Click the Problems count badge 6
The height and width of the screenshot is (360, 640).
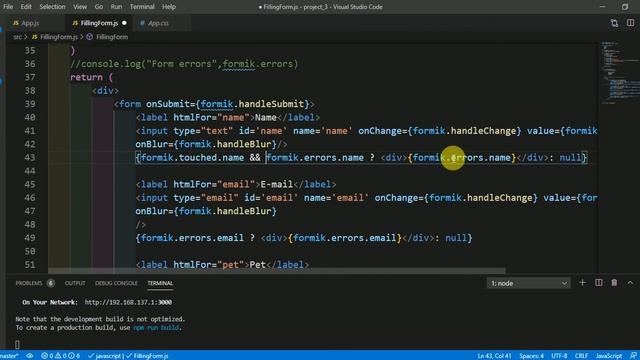[x=51, y=283]
